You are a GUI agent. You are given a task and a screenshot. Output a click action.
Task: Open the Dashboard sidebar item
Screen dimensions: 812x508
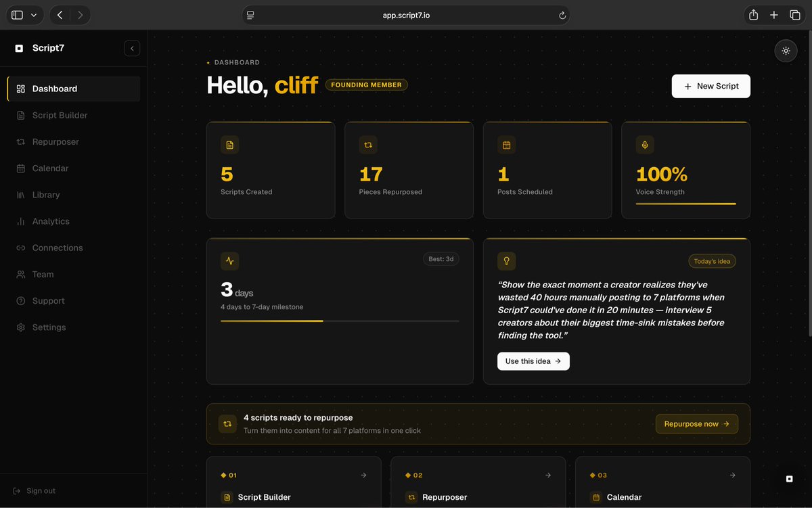point(74,89)
